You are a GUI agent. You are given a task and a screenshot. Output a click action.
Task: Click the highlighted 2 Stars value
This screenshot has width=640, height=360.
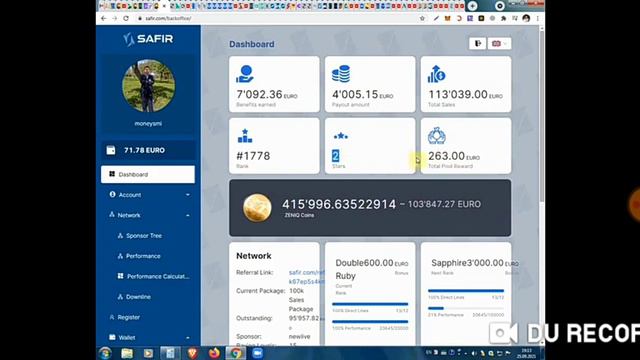[x=336, y=156]
